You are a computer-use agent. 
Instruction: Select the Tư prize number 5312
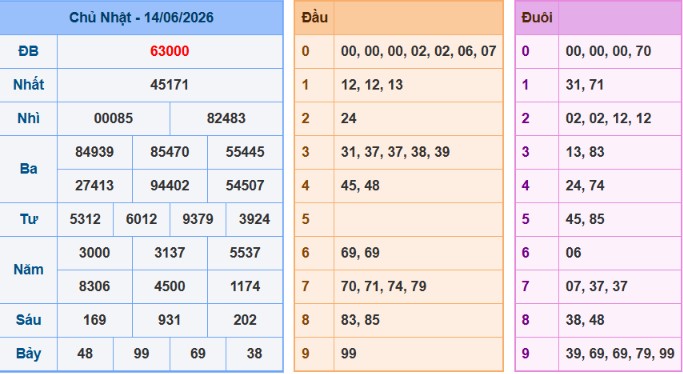[85, 219]
